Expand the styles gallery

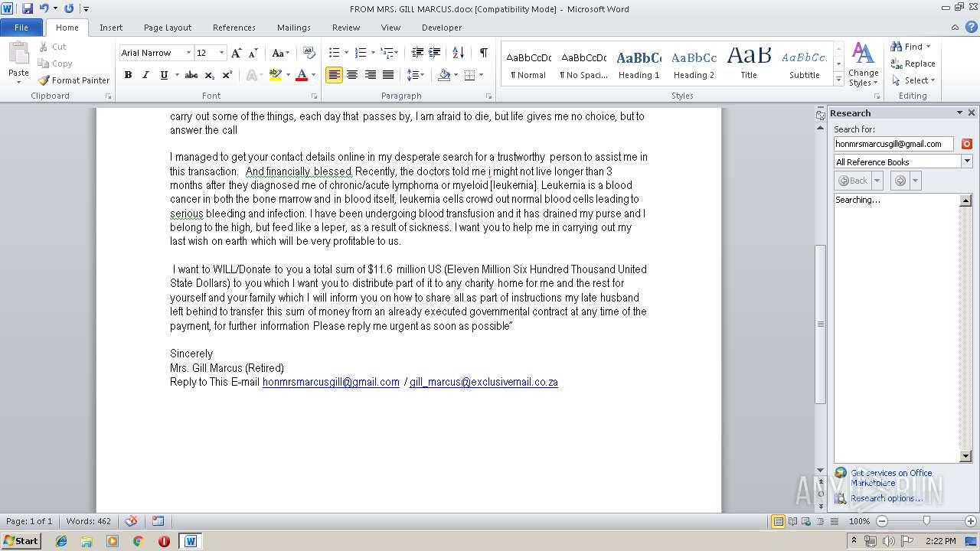(x=838, y=80)
